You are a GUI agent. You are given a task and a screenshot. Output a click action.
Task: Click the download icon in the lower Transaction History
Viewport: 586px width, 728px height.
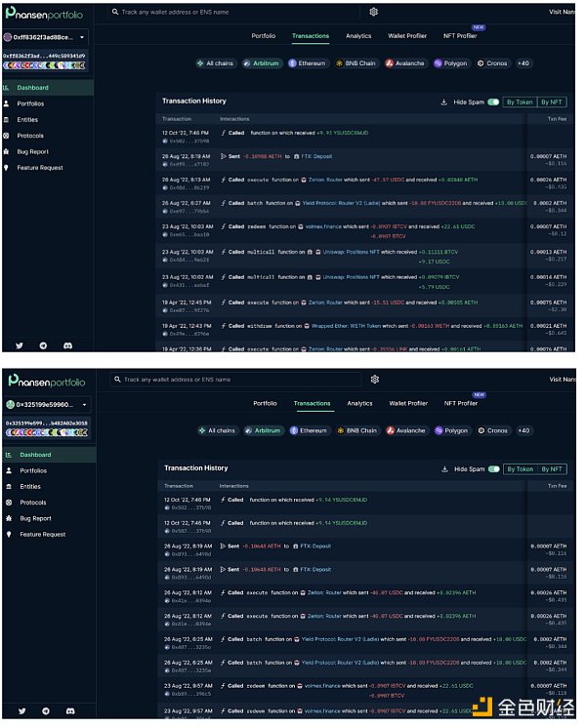[445, 468]
